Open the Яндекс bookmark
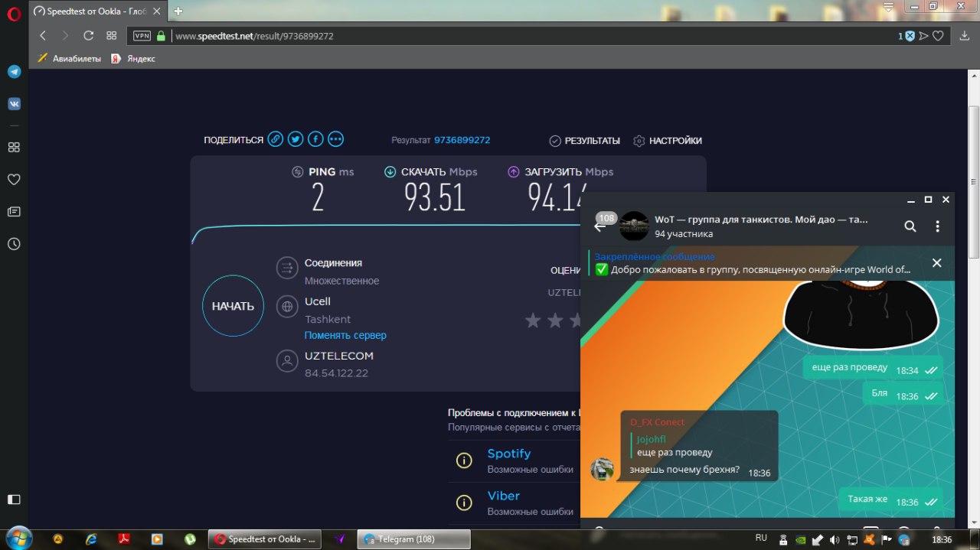 point(132,58)
